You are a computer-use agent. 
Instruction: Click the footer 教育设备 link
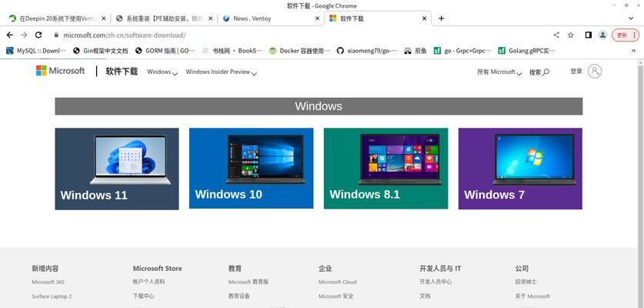click(x=239, y=296)
